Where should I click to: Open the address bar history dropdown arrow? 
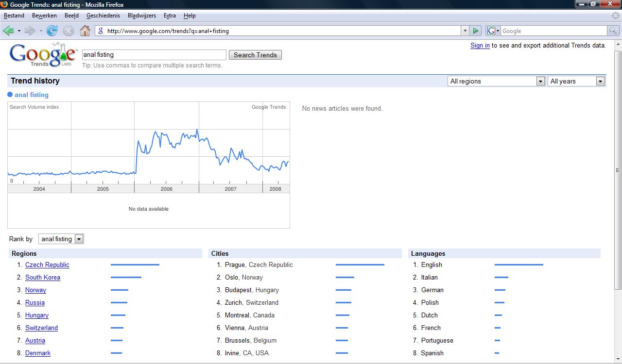pyautogui.click(x=465, y=31)
